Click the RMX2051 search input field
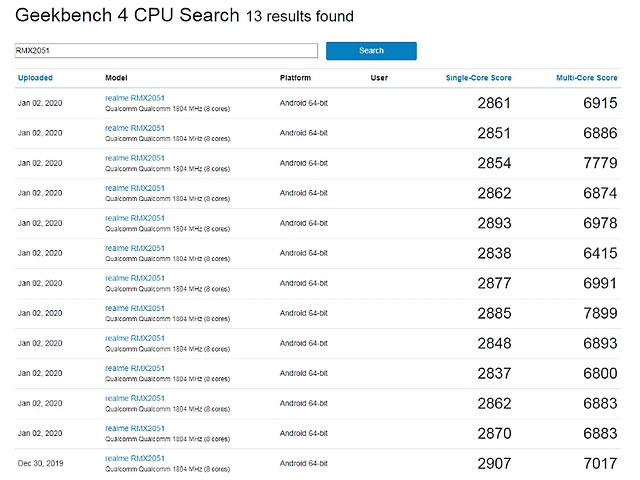Viewport: 640px width, 480px height. (166, 50)
